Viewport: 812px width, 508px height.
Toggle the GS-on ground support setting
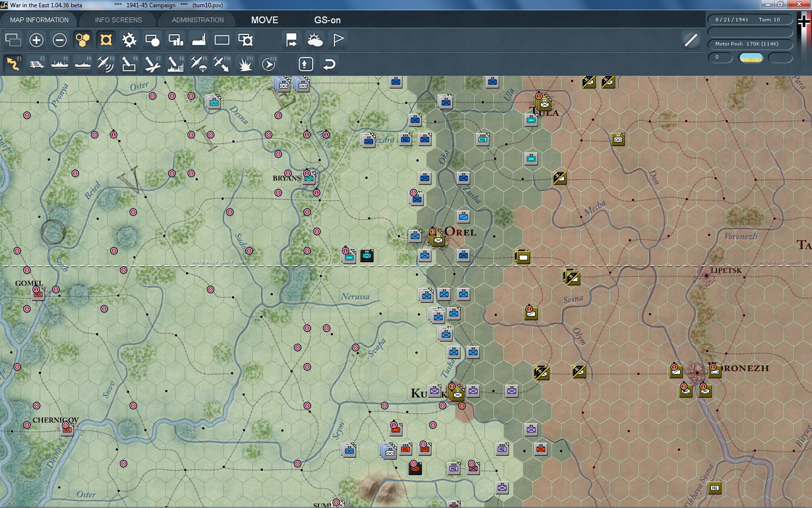click(x=327, y=20)
